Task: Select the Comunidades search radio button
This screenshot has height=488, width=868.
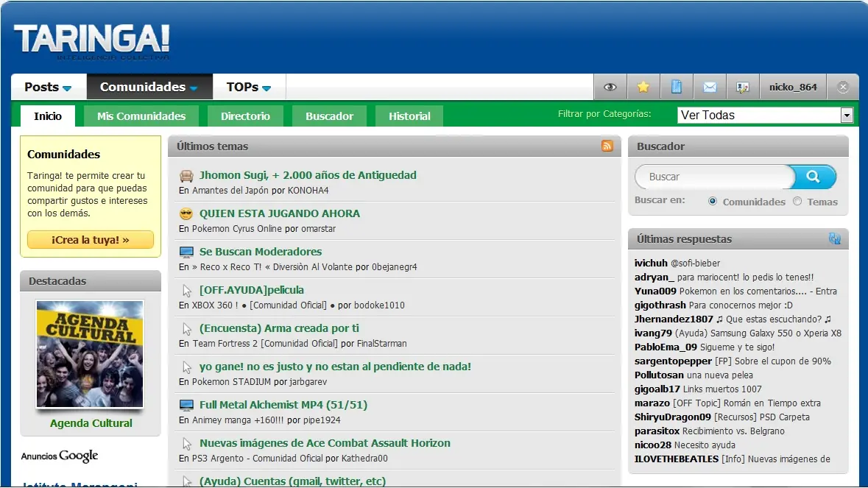Action: (713, 202)
